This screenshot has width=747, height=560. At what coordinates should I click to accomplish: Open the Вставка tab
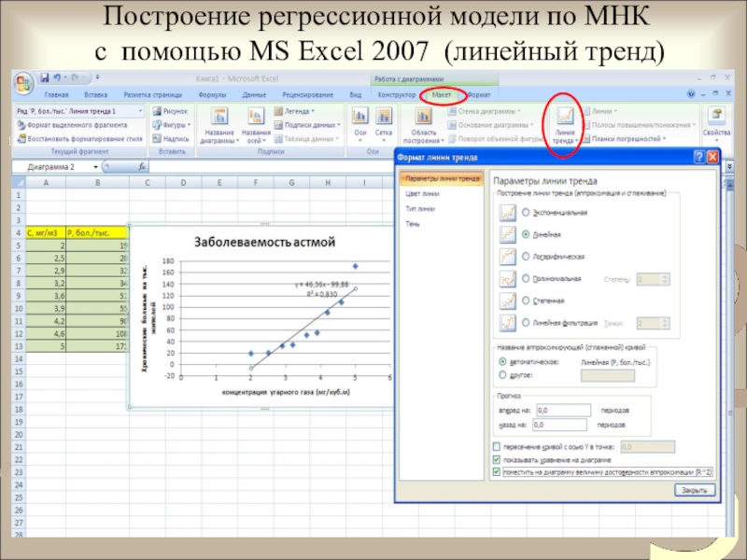point(96,95)
